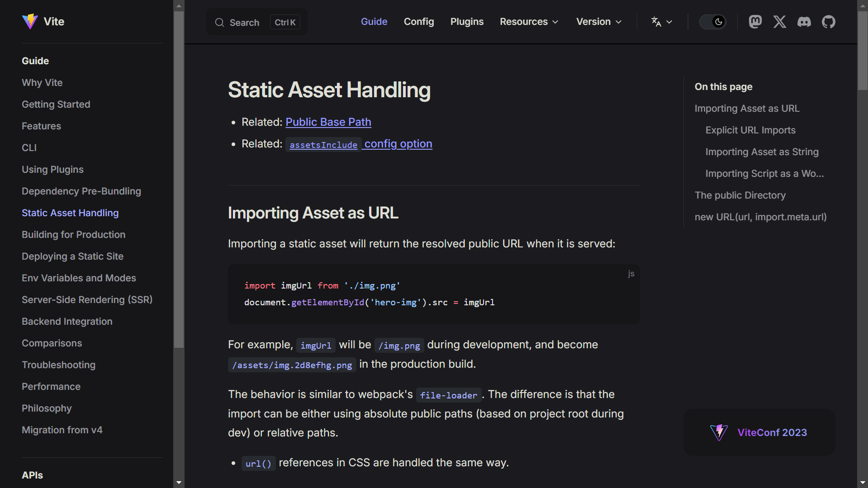Open the Mastodon social link icon

[x=755, y=22]
